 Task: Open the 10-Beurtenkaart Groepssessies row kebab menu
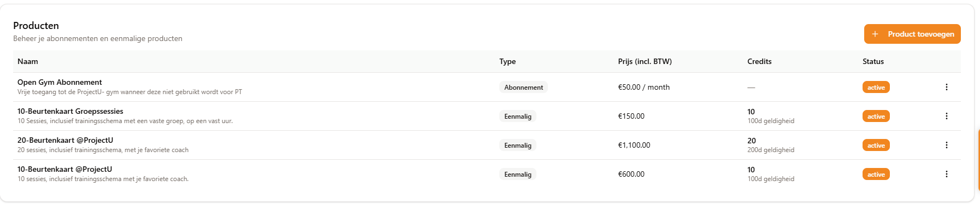pos(946,116)
